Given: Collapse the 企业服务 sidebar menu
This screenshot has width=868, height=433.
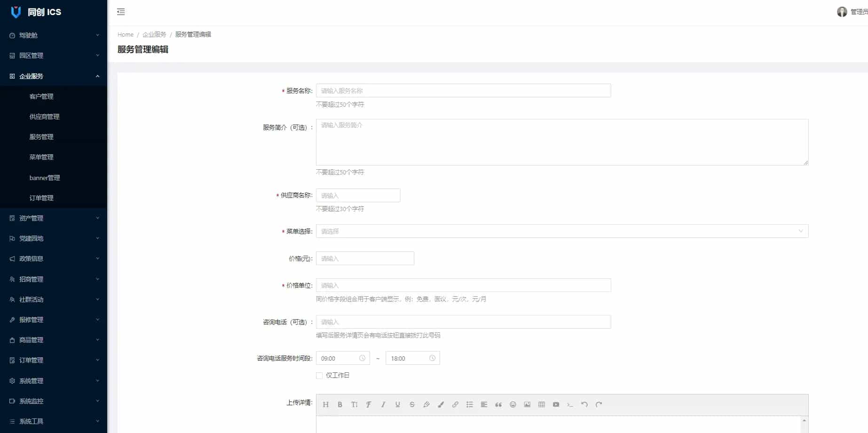Looking at the screenshot, I should coord(54,76).
